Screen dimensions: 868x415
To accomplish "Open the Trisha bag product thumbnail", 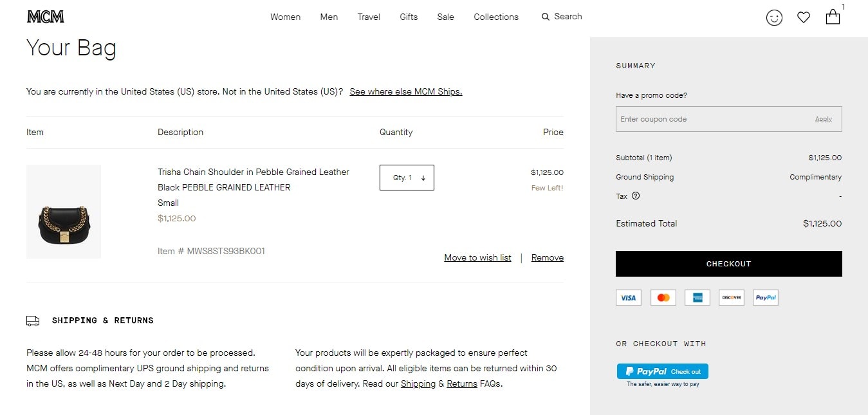I will 64,212.
